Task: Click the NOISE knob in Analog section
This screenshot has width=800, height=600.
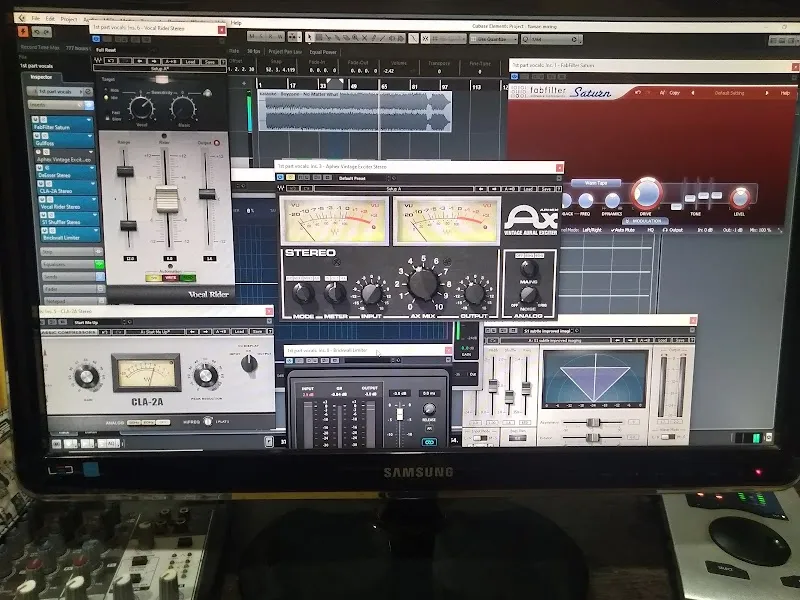Action: (528, 295)
